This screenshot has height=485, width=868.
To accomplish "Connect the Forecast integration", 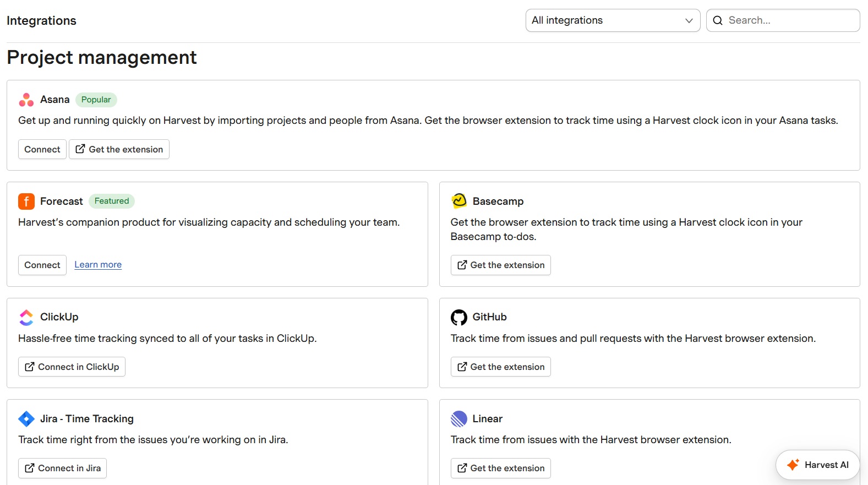I will tap(42, 265).
